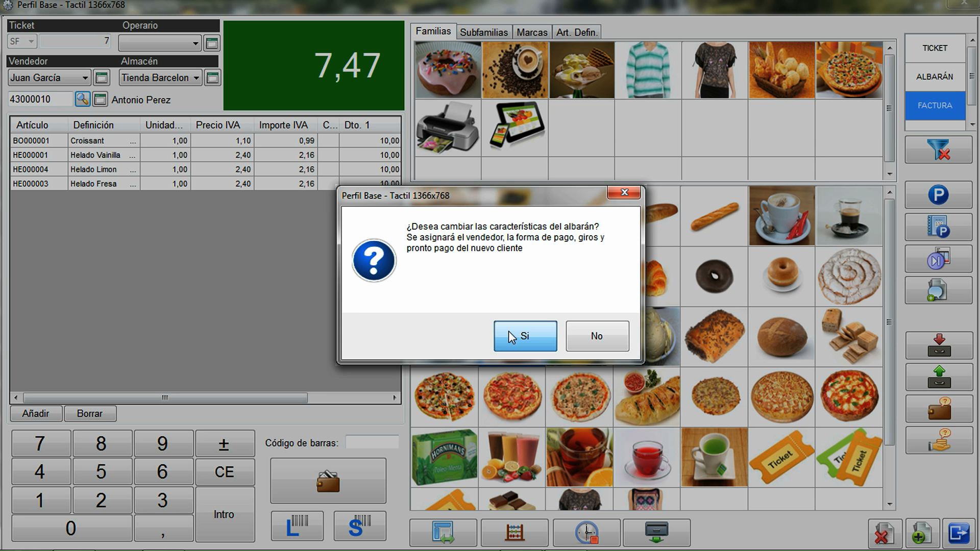The width and height of the screenshot is (980, 551).
Task: Click the clear filter funnel icon
Action: click(x=938, y=150)
